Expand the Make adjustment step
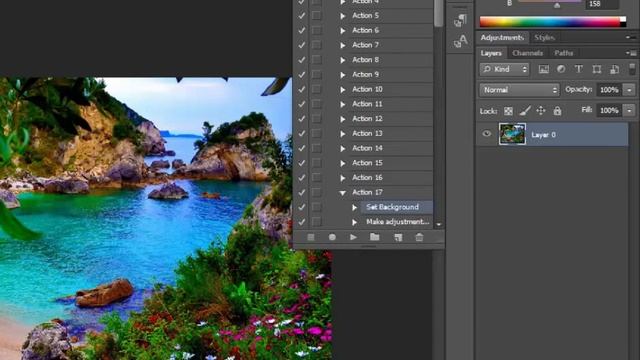Viewport: 640px width, 360px height. 355,222
